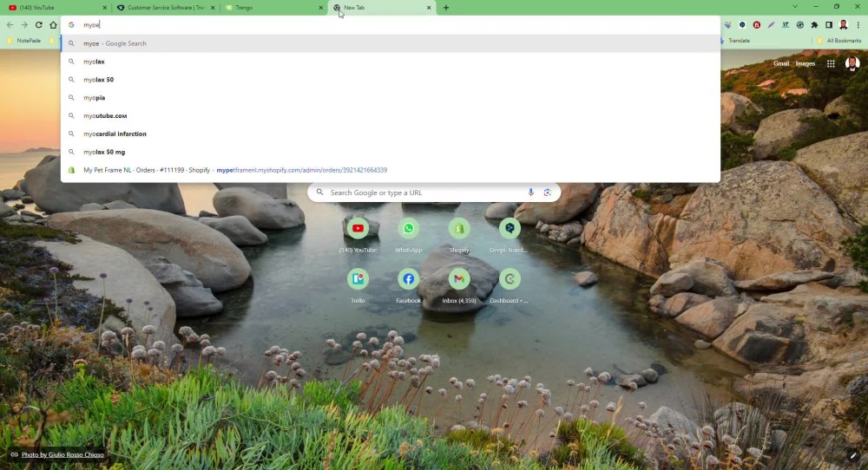Choose the 'myolax 50 mg' suggestion
The height and width of the screenshot is (470, 868).
(391, 152)
